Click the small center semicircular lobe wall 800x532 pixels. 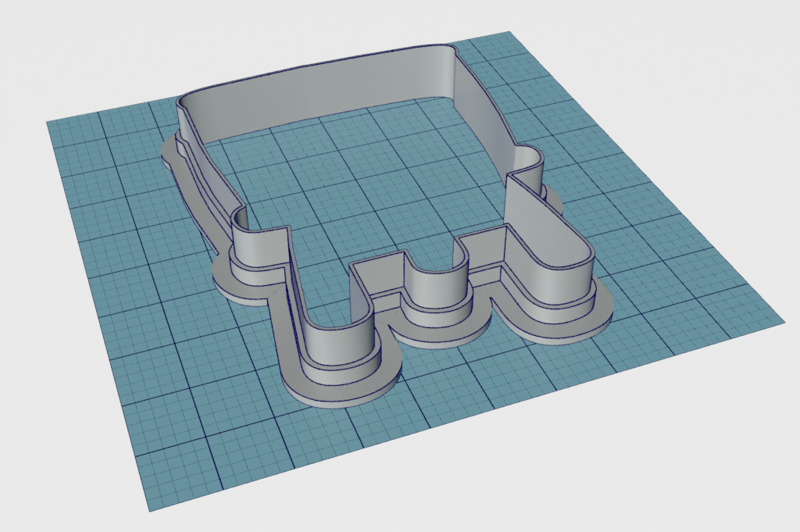pyautogui.click(x=437, y=281)
